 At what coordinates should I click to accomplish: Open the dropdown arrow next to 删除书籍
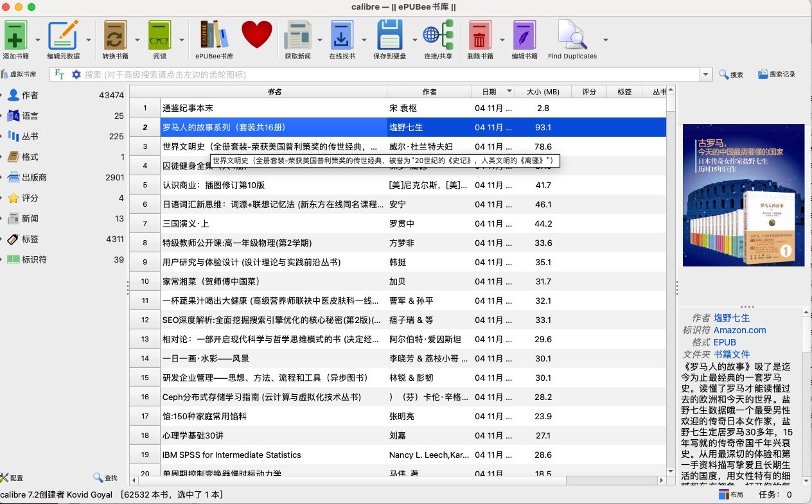(x=502, y=40)
